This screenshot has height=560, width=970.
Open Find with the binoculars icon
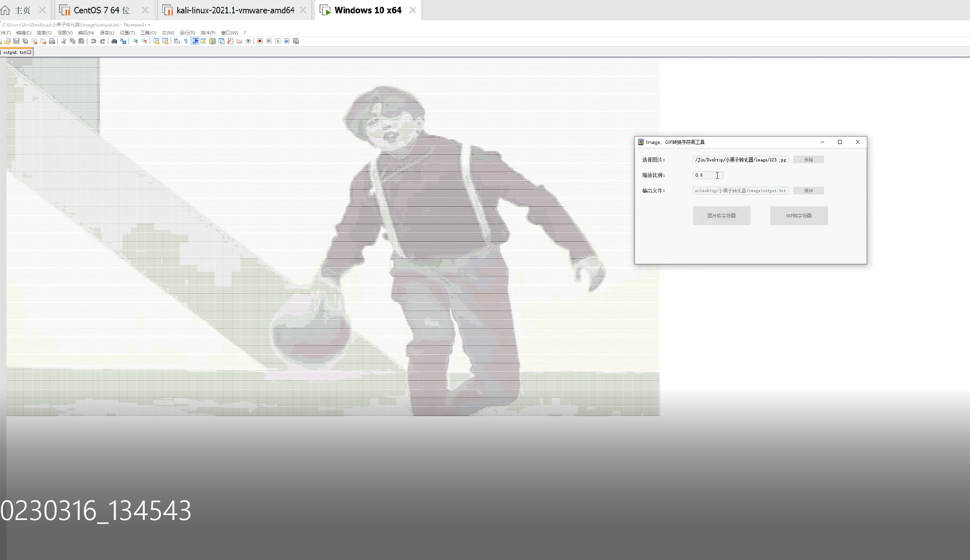pos(114,41)
